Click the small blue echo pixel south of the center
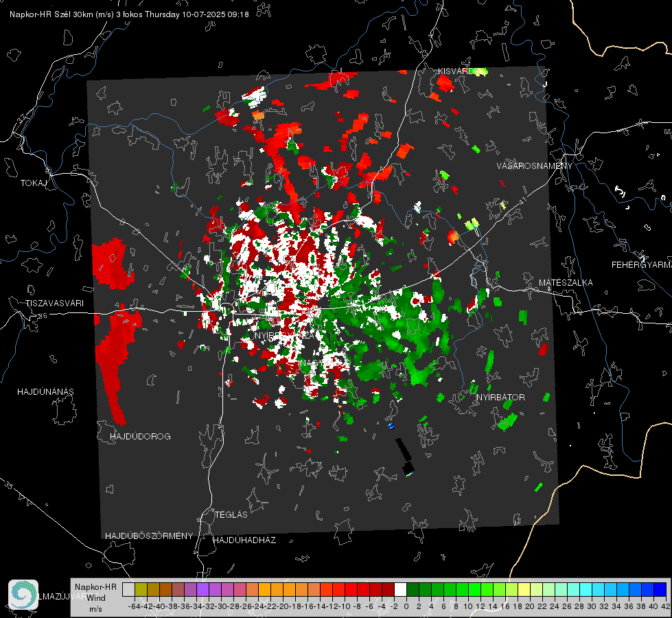The image size is (672, 618). 391,426
